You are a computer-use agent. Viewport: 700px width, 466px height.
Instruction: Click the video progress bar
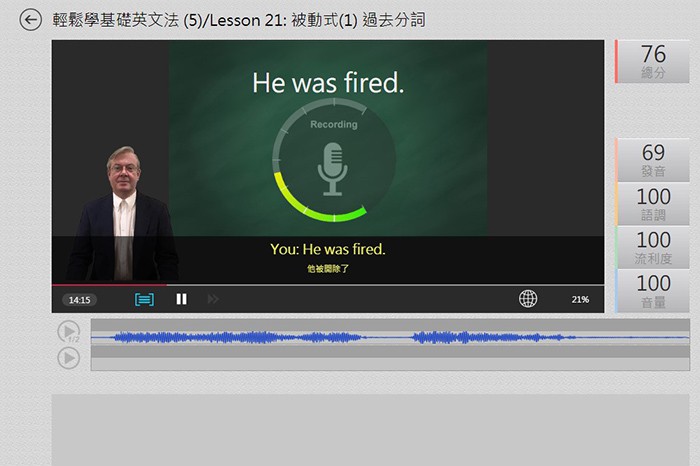328,285
